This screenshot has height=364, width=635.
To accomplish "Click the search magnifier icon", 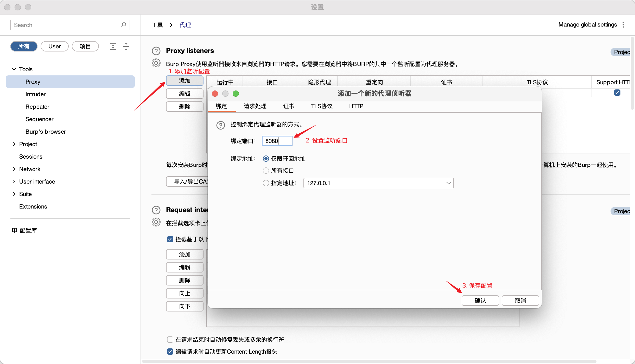I will pos(123,25).
